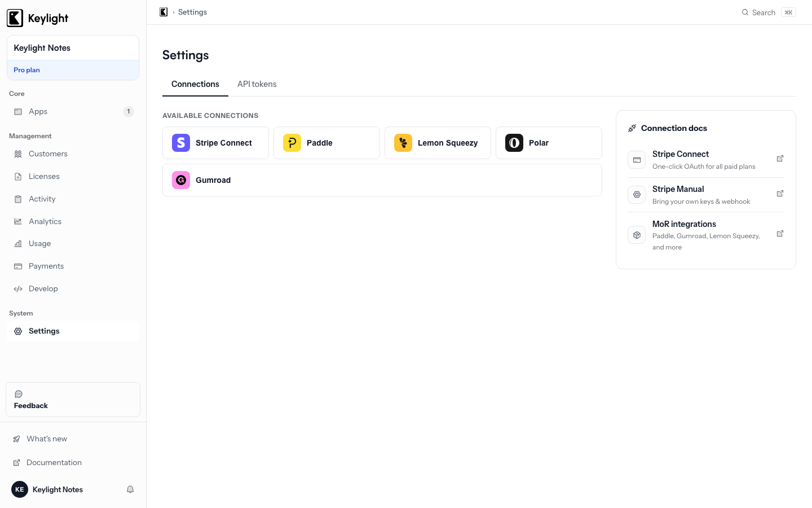The height and width of the screenshot is (508, 812).
Task: Open external link icon for Stripe Connect docs
Action: click(780, 159)
